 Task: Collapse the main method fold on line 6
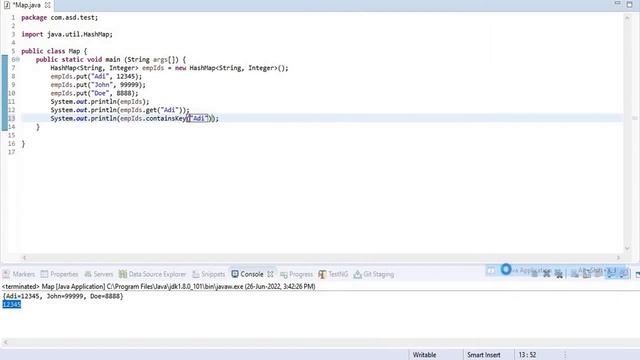tap(18, 60)
